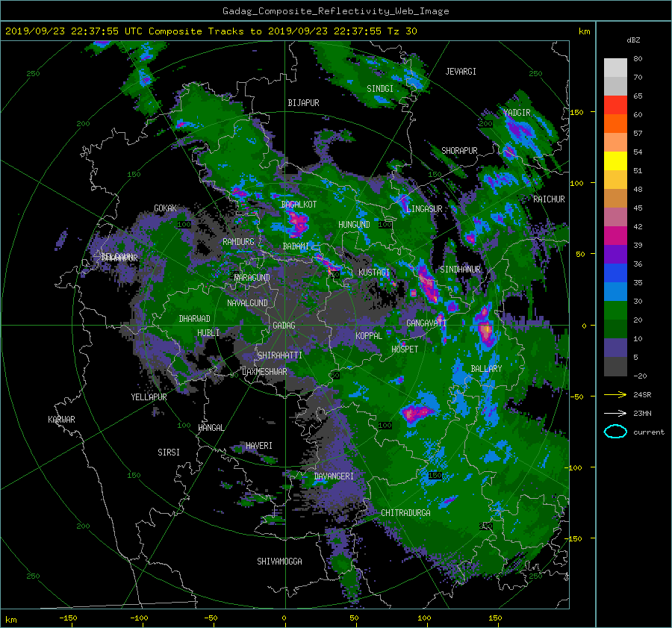Click the SIRSI city label

click(169, 453)
